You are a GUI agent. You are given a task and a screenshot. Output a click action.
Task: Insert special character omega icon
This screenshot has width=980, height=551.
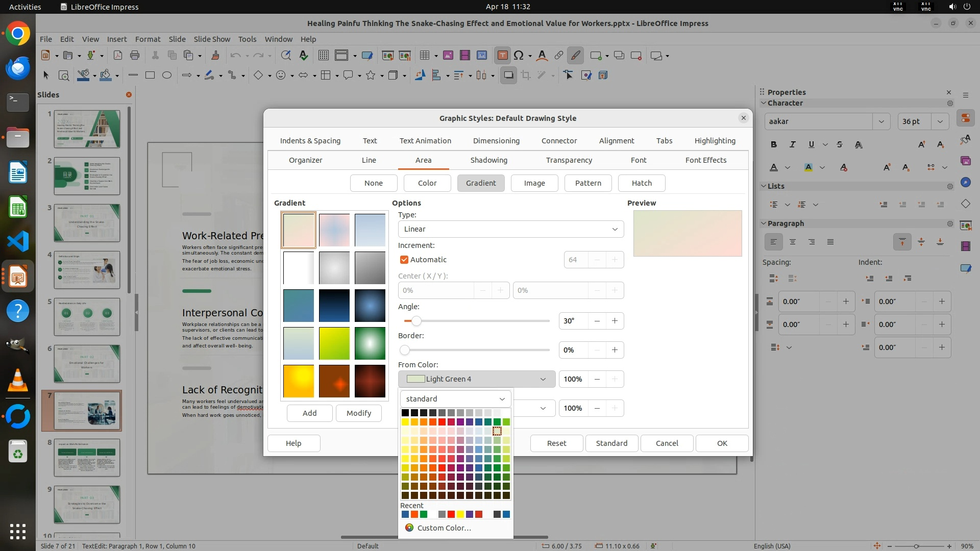(519, 56)
